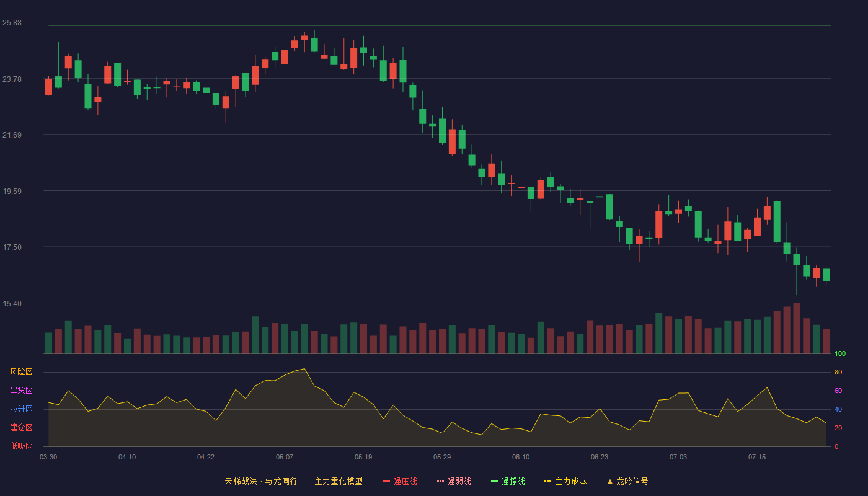Click the 风险区 indicator zone label
Image resolution: width=868 pixels, height=496 pixels.
pos(21,372)
